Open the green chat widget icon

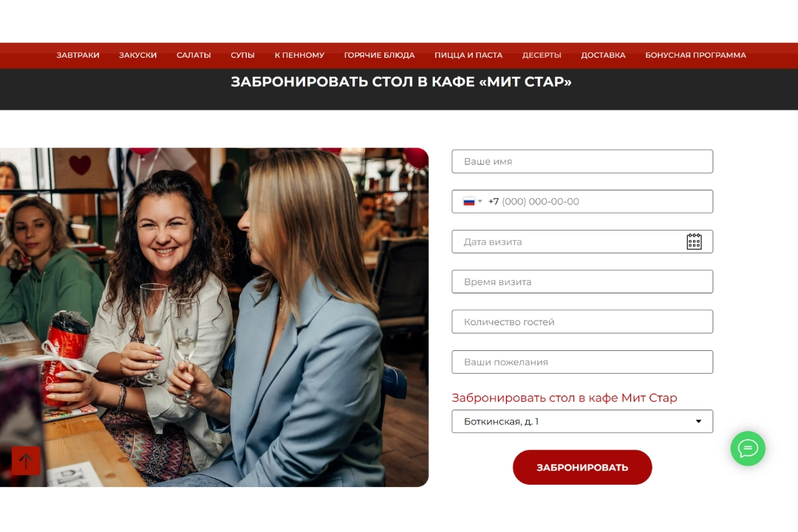pos(748,449)
